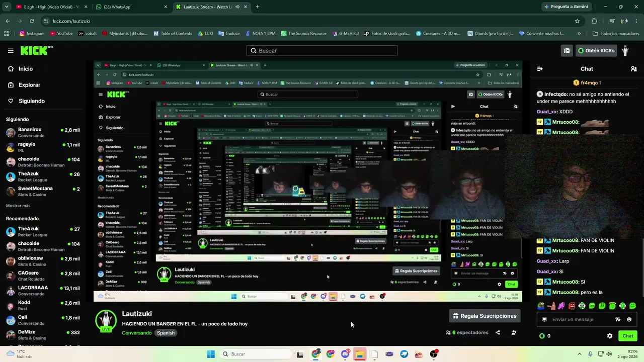Collapse the chat panel with arrow icon
Screen dimensions: 644x362
click(x=540, y=69)
